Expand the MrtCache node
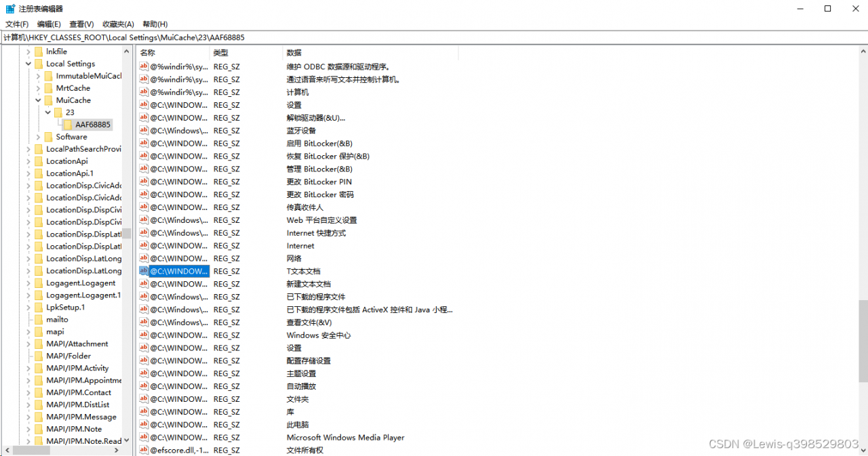The width and height of the screenshot is (868, 456). (39, 88)
